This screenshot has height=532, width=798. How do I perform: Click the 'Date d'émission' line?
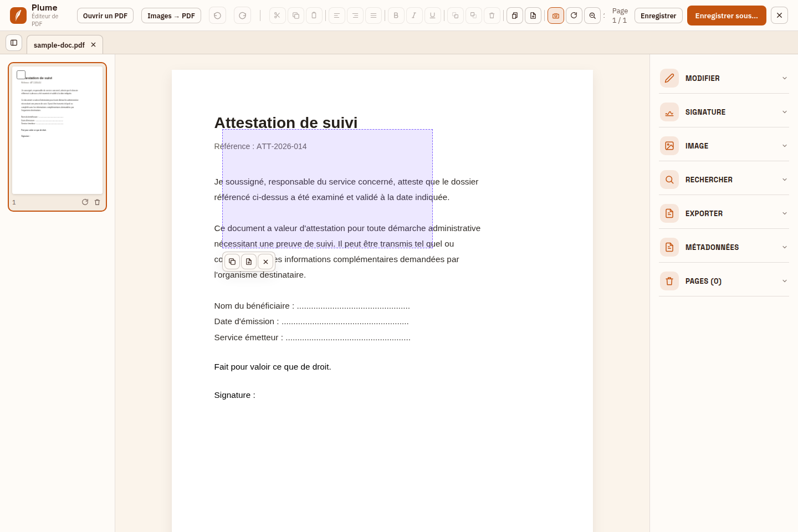point(311,321)
